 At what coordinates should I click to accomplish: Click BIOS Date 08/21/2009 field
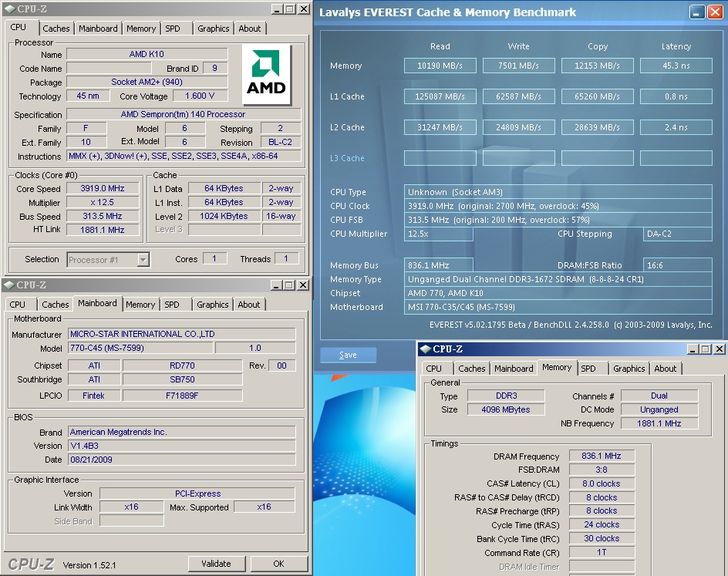click(x=182, y=460)
